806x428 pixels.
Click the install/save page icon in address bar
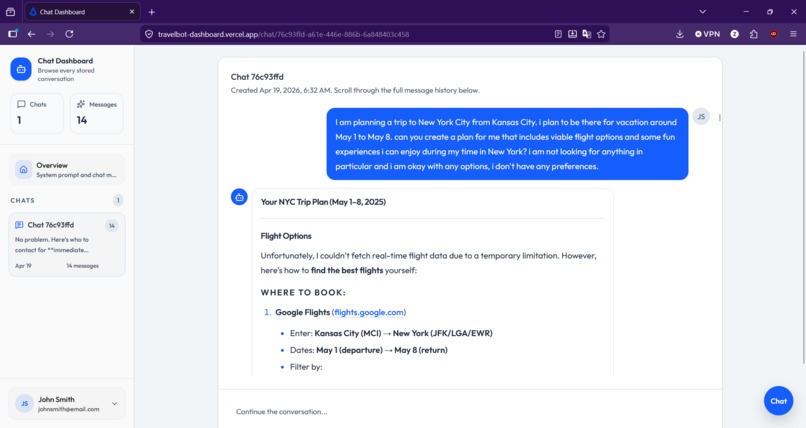tap(572, 34)
